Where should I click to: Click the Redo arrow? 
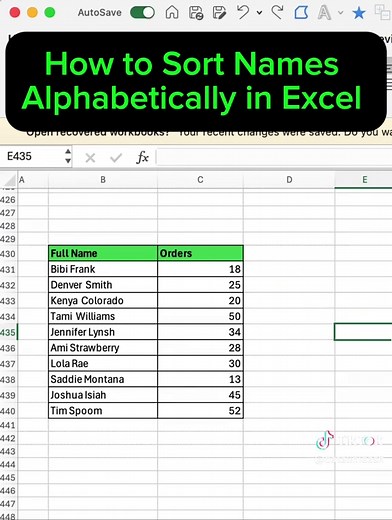pyautogui.click(x=277, y=13)
